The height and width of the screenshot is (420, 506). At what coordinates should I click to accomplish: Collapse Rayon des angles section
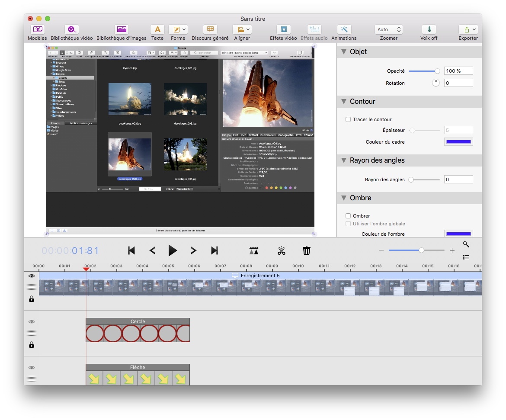pos(344,160)
